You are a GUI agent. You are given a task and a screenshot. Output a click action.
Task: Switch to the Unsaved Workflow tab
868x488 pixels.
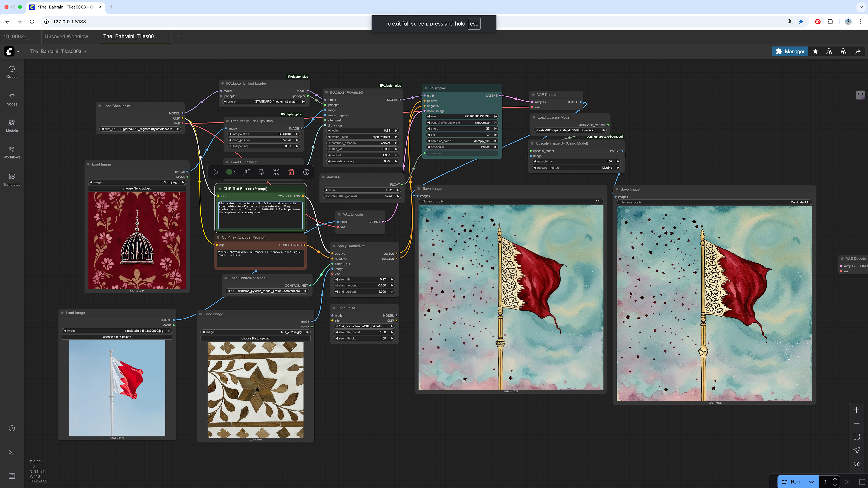(x=66, y=36)
